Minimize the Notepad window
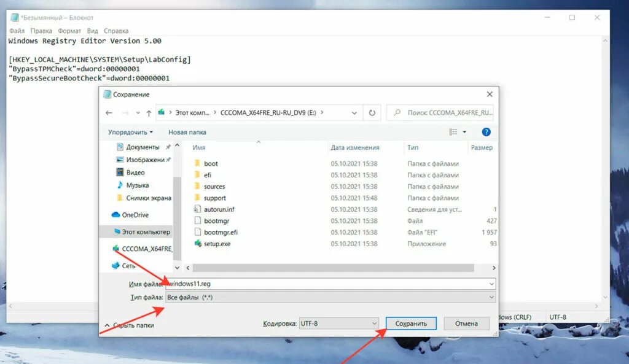The height and width of the screenshot is (364, 629). (x=547, y=17)
